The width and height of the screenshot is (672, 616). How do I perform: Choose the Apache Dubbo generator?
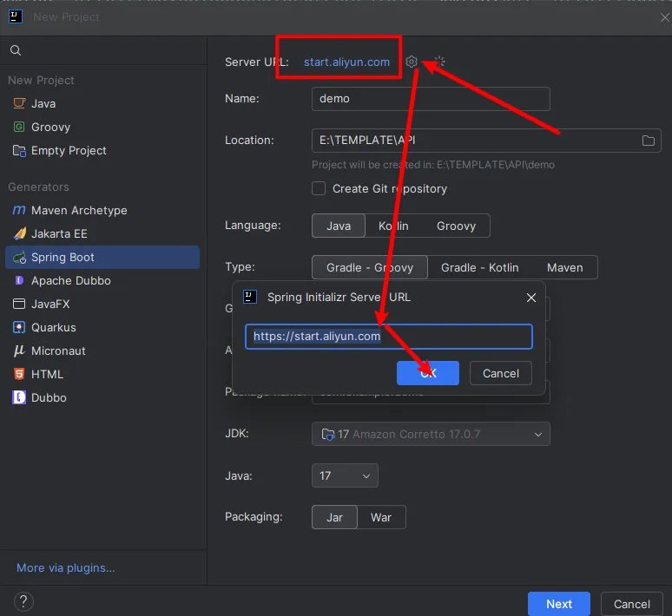70,280
